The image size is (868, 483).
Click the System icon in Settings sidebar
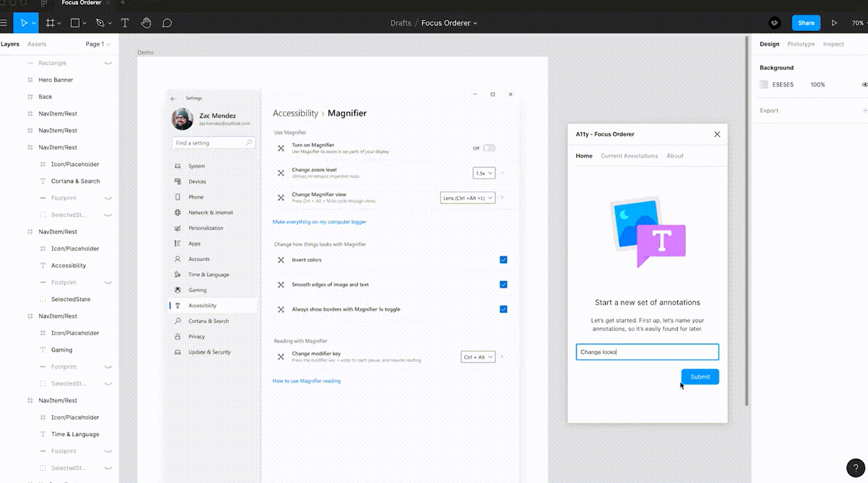point(178,166)
